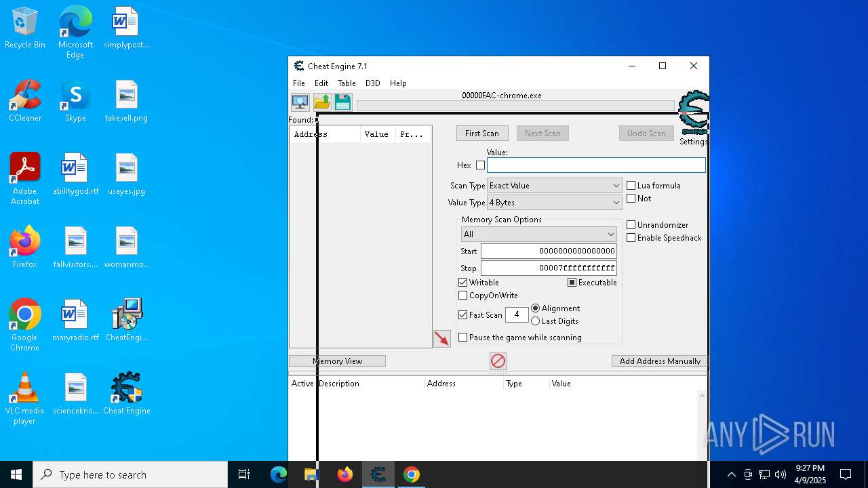Select maryradio.rtf file on desktop
Viewport: 868px width, 488px height.
(x=75, y=321)
